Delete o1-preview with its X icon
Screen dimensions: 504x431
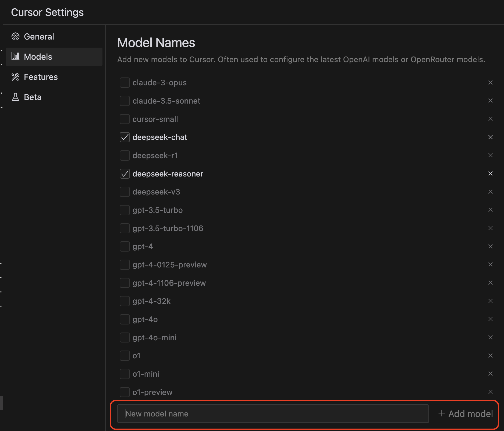[x=490, y=392]
